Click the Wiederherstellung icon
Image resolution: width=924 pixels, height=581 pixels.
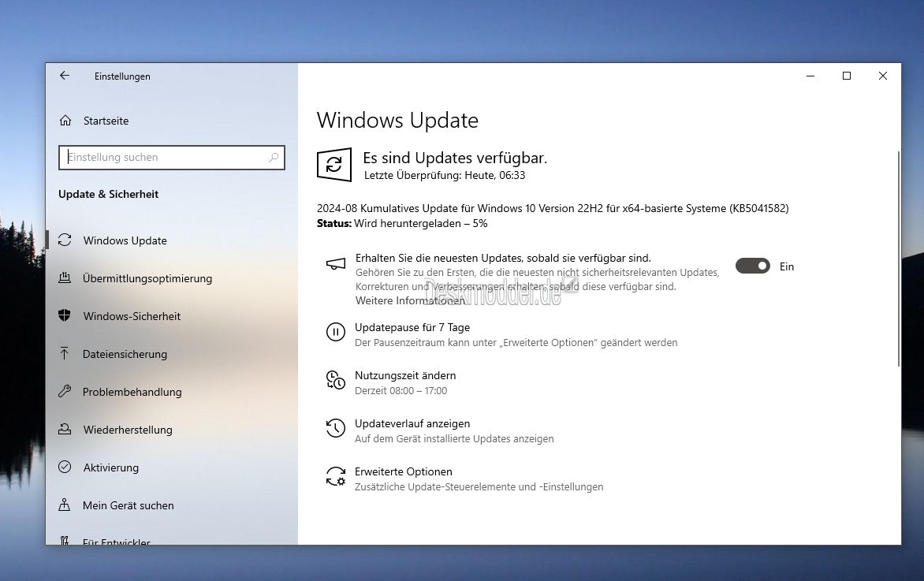click(x=65, y=430)
